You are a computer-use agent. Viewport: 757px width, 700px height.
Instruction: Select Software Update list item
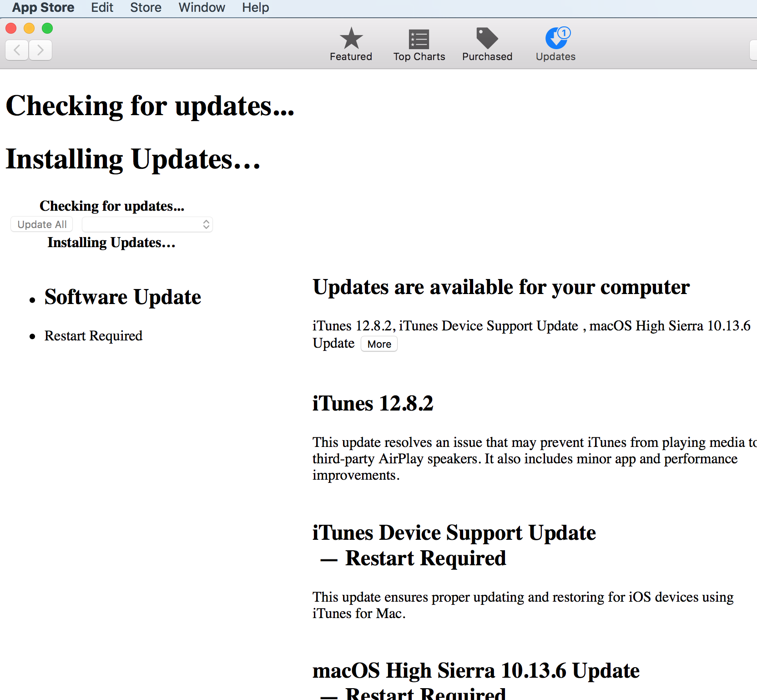[x=123, y=297]
